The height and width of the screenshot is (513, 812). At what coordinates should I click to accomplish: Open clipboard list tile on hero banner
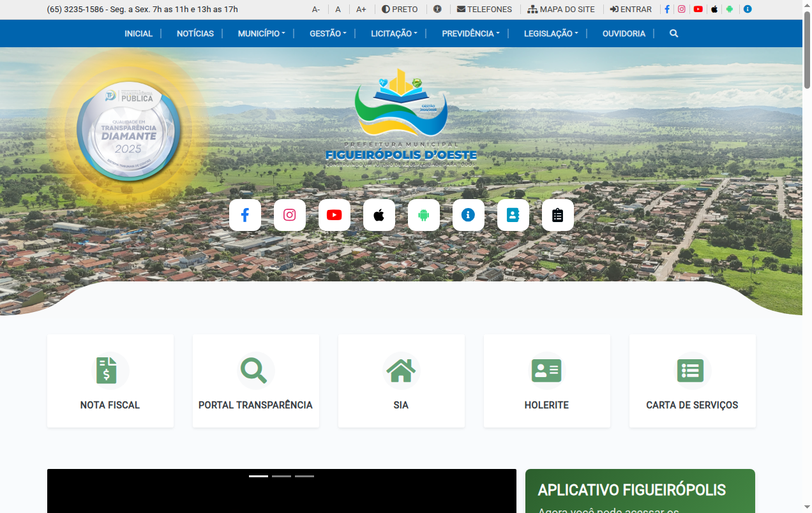558,215
